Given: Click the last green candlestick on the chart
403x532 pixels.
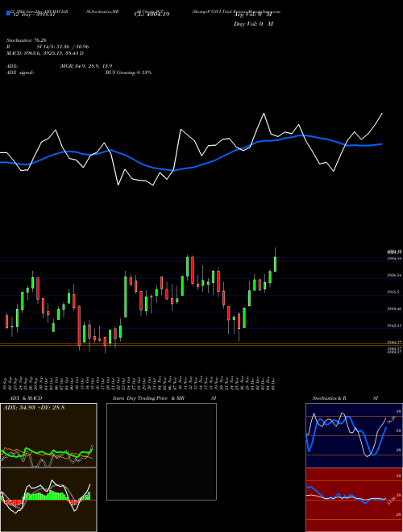Looking at the screenshot, I should point(275,264).
